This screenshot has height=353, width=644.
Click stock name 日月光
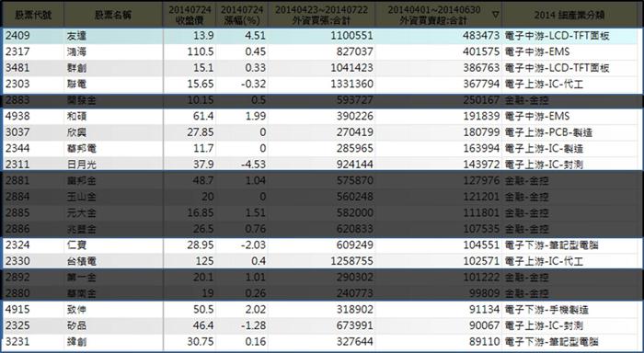pyautogui.click(x=81, y=165)
